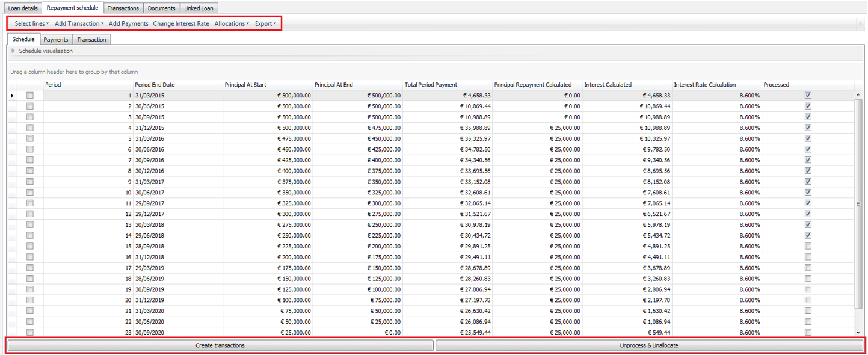Toggle the Processed checkbox for period 1
The width and height of the screenshot is (868, 355).
pos(808,96)
